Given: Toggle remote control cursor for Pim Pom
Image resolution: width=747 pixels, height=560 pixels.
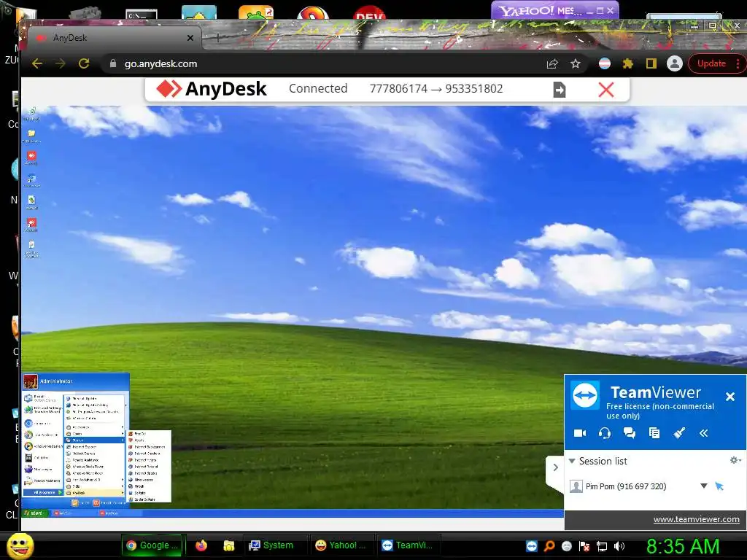Looking at the screenshot, I should click(719, 486).
